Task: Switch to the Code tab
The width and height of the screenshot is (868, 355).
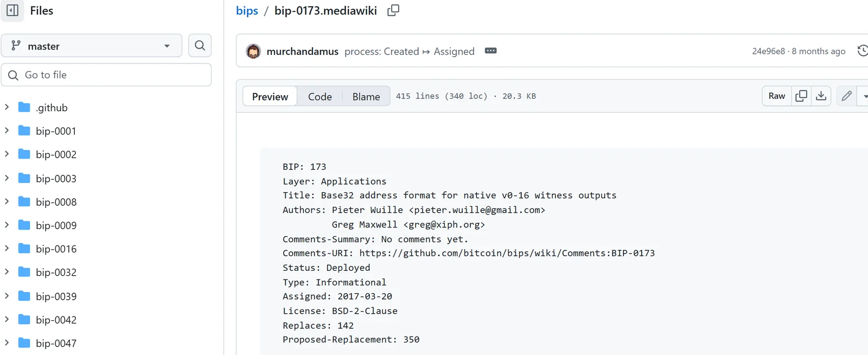Action: click(x=320, y=96)
